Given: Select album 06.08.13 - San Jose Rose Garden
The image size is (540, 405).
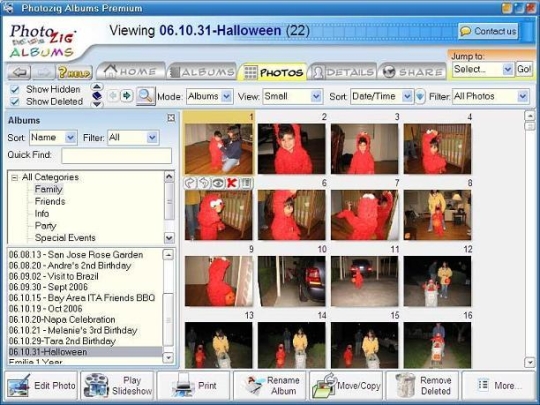Looking at the screenshot, I should (76, 255).
